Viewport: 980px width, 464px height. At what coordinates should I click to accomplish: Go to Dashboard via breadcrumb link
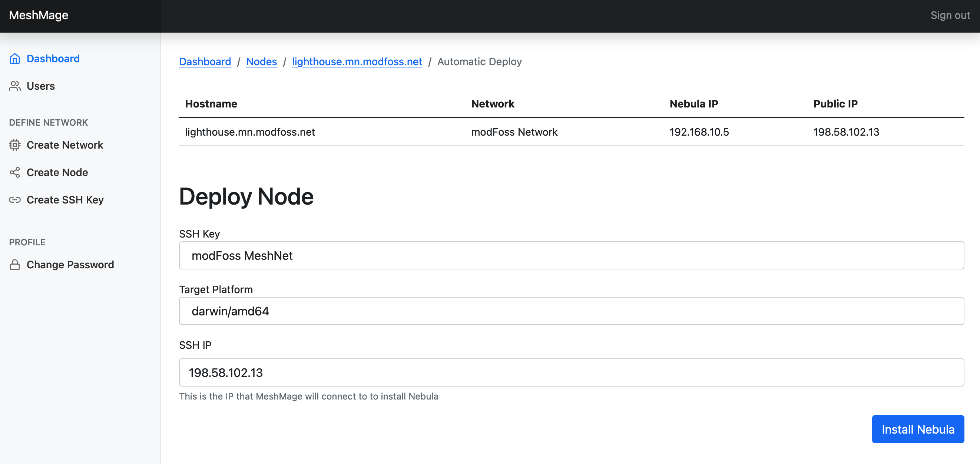click(x=205, y=62)
